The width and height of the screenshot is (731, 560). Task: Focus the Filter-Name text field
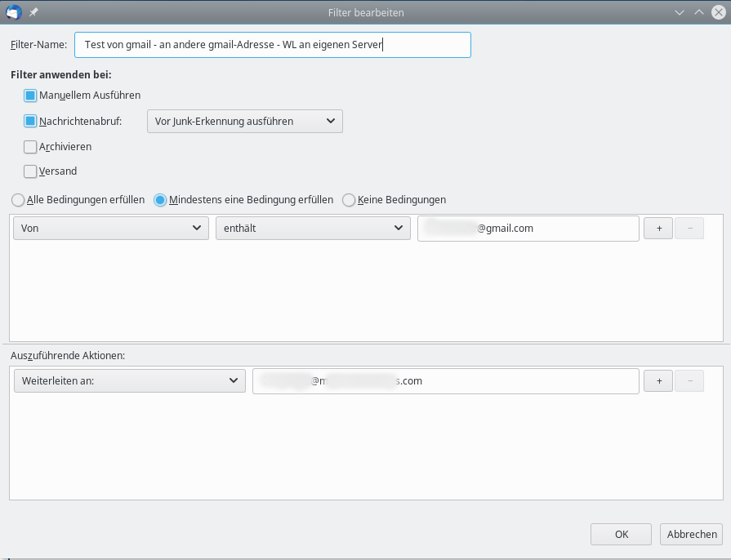pos(273,45)
